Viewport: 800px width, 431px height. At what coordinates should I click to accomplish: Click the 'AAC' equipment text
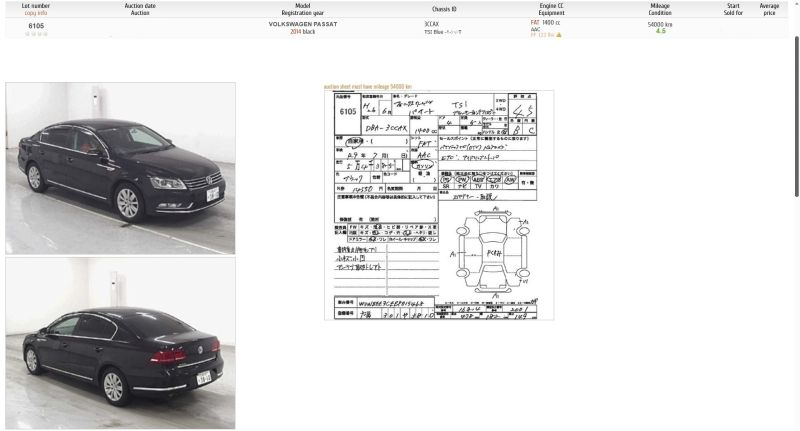click(x=535, y=30)
